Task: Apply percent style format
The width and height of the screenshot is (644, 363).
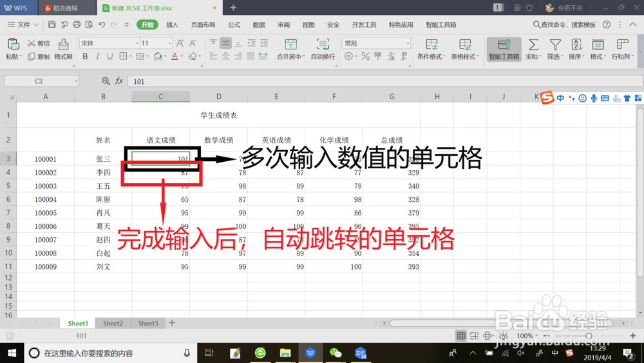Action: pyautogui.click(x=365, y=56)
